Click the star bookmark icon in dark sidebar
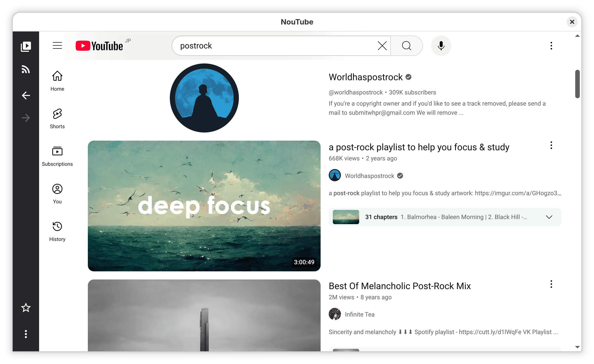Viewport: 594px width, 364px height. pos(26,308)
